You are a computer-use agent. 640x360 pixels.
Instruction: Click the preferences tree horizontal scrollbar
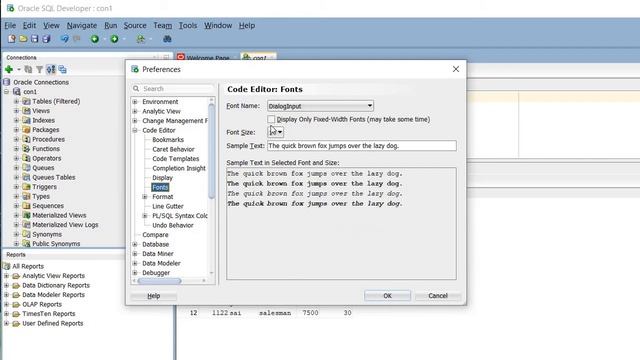160,281
